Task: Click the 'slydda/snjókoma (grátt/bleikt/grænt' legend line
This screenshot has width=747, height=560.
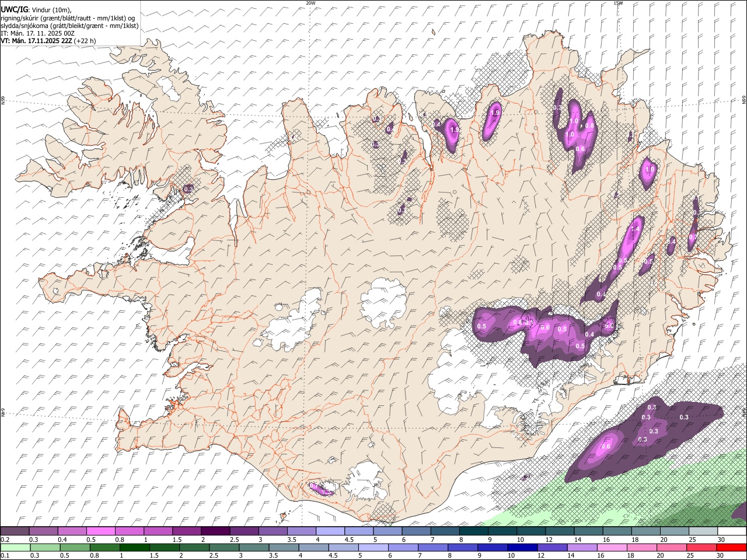Action: point(69,26)
